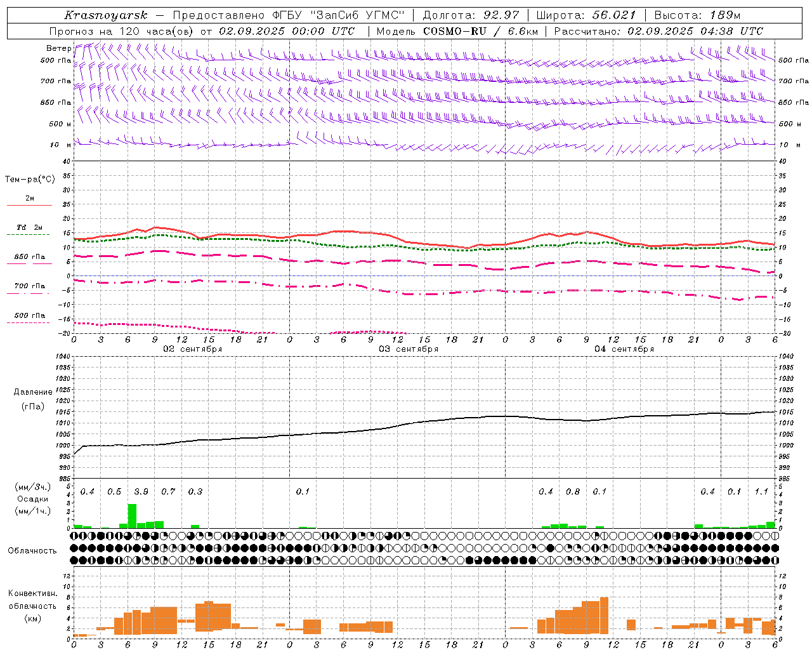
Task: Click the Конвективн. convective cloud label
Action: click(x=32, y=594)
